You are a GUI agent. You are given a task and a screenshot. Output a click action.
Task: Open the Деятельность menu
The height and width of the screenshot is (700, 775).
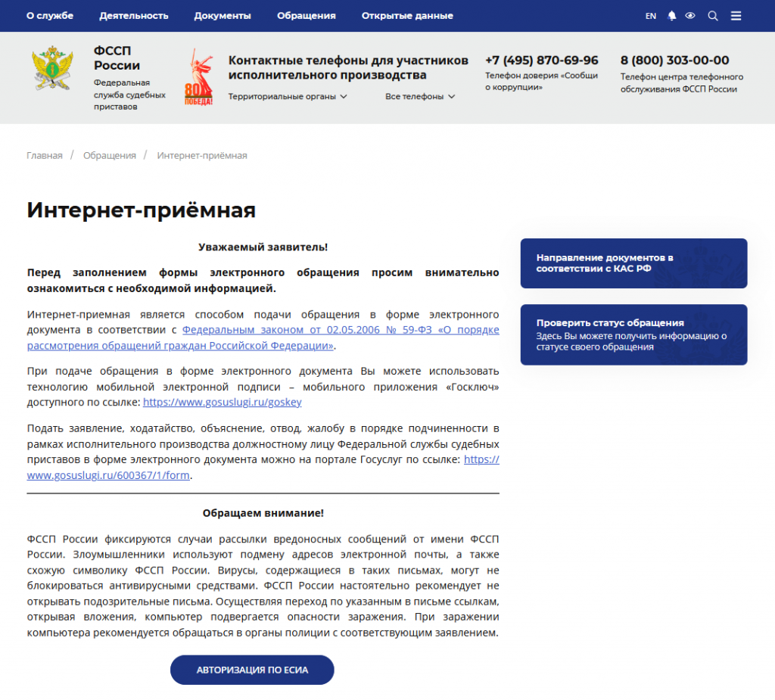(x=134, y=16)
